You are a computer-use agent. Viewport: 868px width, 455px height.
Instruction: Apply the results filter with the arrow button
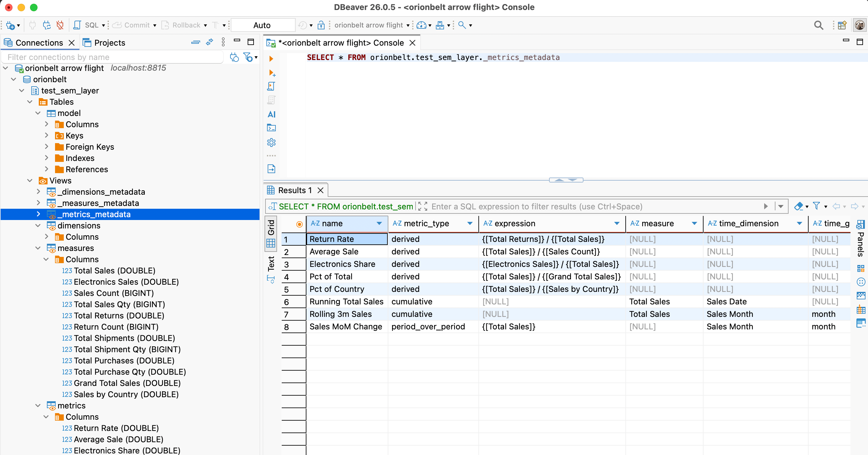click(x=766, y=207)
